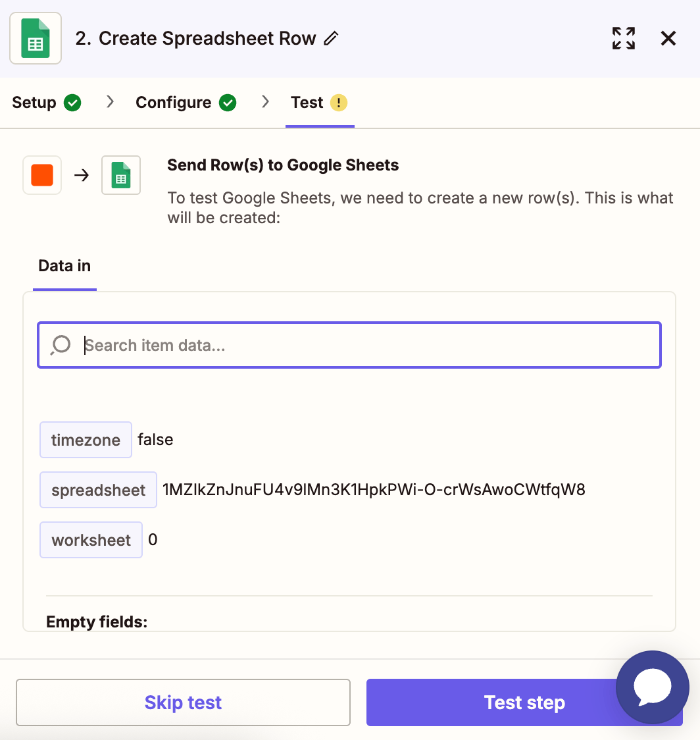
Task: Click the green checkmark next to Setup
Action: coord(72,103)
